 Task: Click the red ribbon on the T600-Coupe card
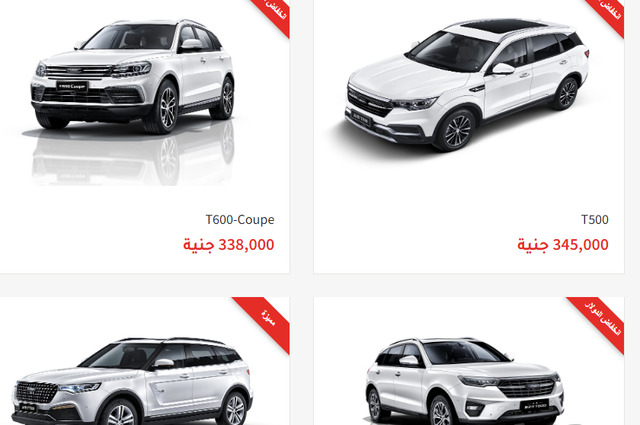coord(274,15)
